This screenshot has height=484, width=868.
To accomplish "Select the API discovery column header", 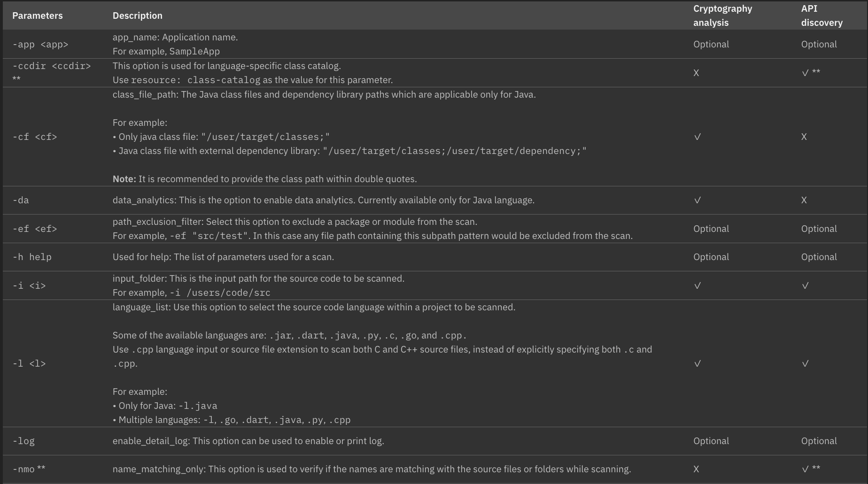I will pos(821,15).
